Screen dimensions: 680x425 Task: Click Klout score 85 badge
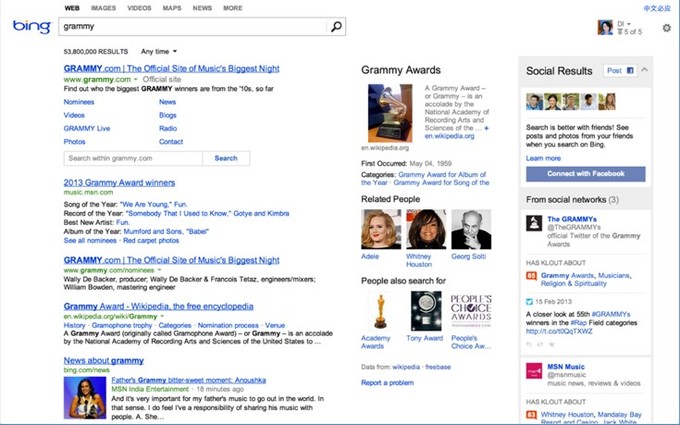click(x=531, y=275)
